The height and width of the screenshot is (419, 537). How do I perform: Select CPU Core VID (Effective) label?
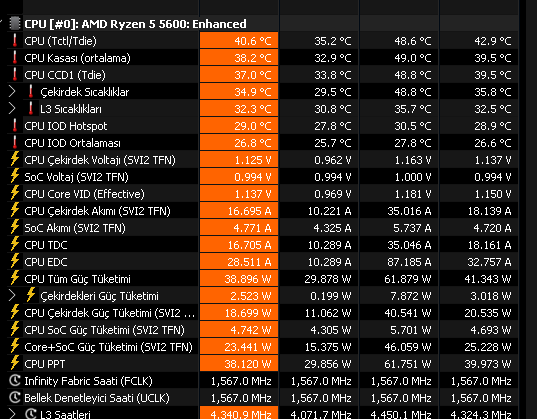pos(85,194)
